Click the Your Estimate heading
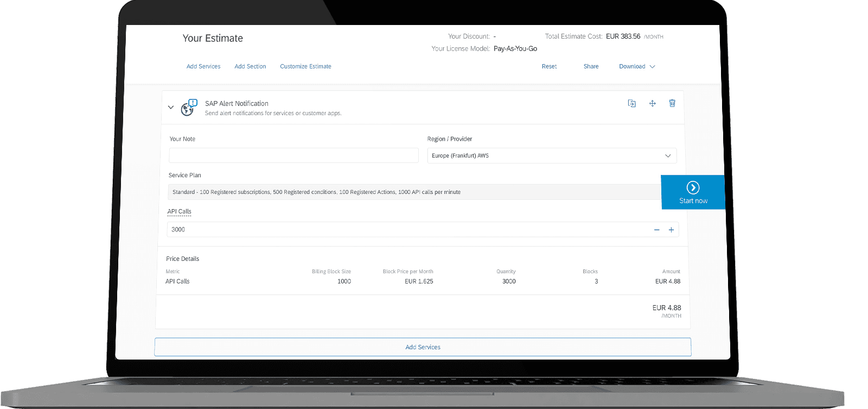Image resolution: width=868 pixels, height=409 pixels. tap(213, 38)
